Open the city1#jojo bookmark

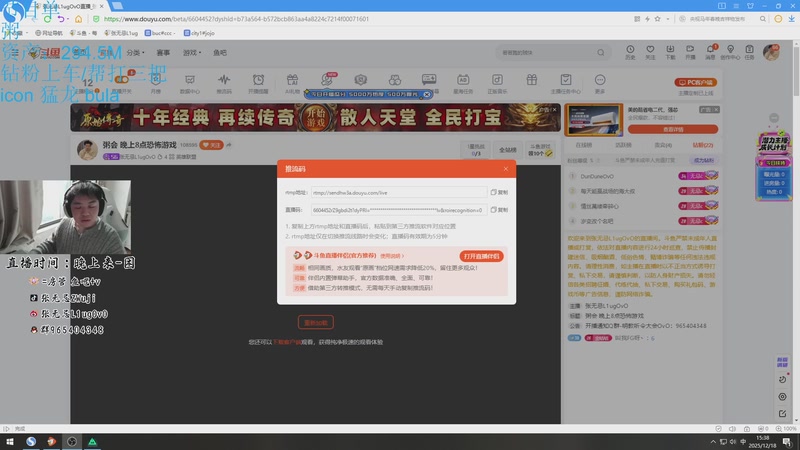(199, 33)
